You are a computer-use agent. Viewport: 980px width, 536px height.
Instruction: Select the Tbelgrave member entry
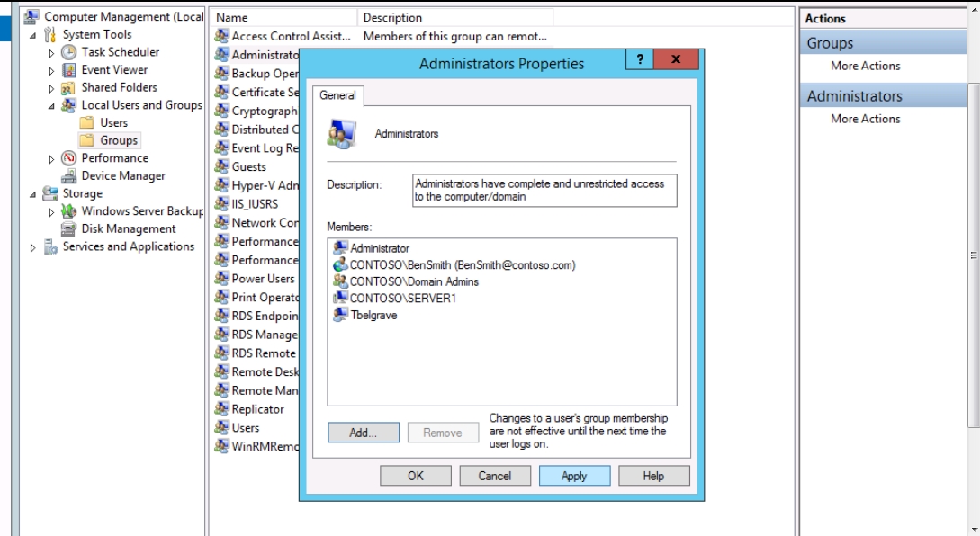[x=373, y=316]
